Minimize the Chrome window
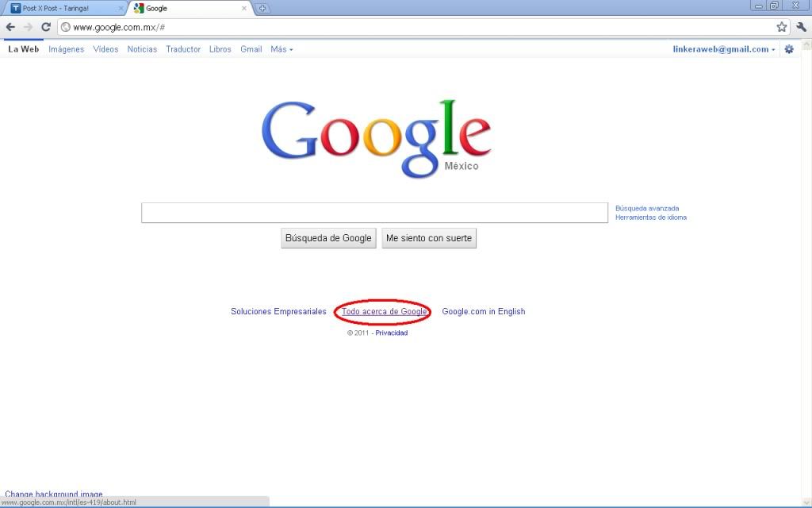This screenshot has width=812, height=508. tap(758, 6)
